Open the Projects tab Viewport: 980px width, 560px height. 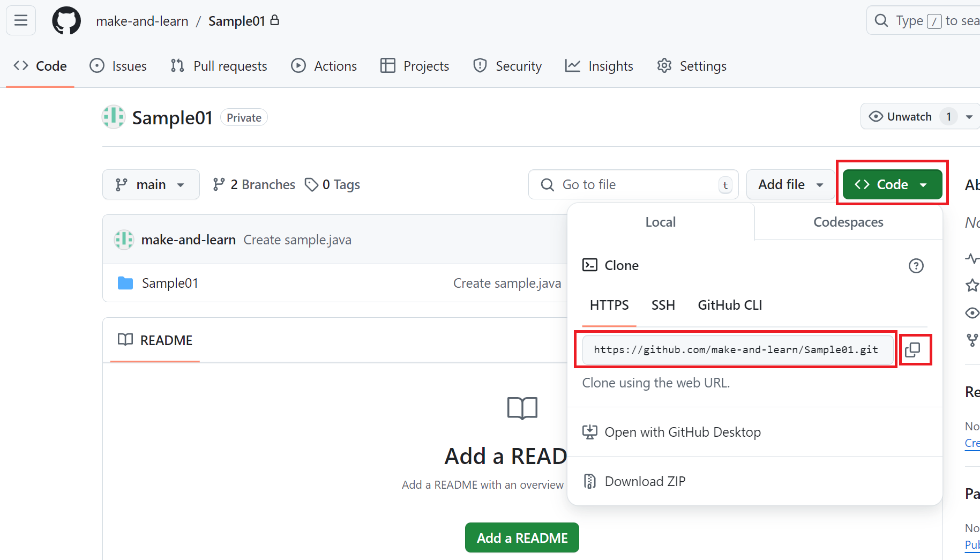415,66
